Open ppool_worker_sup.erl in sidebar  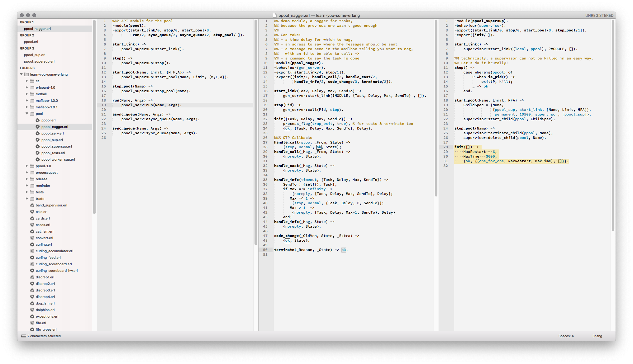[x=58, y=159]
